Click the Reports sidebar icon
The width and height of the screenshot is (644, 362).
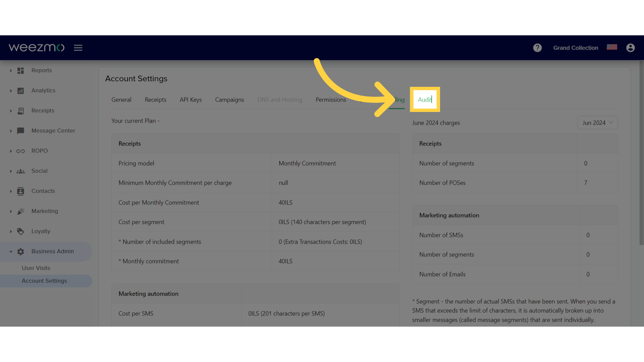click(20, 70)
